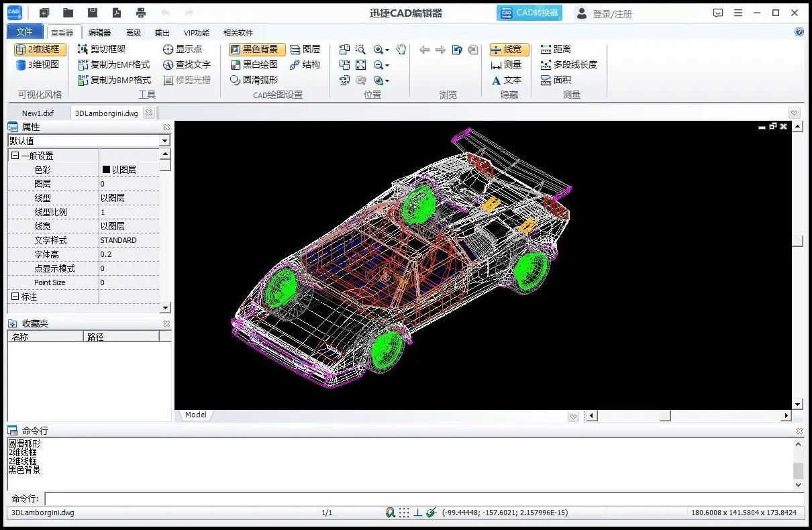Open the 图层 layers dialog

tap(305, 49)
